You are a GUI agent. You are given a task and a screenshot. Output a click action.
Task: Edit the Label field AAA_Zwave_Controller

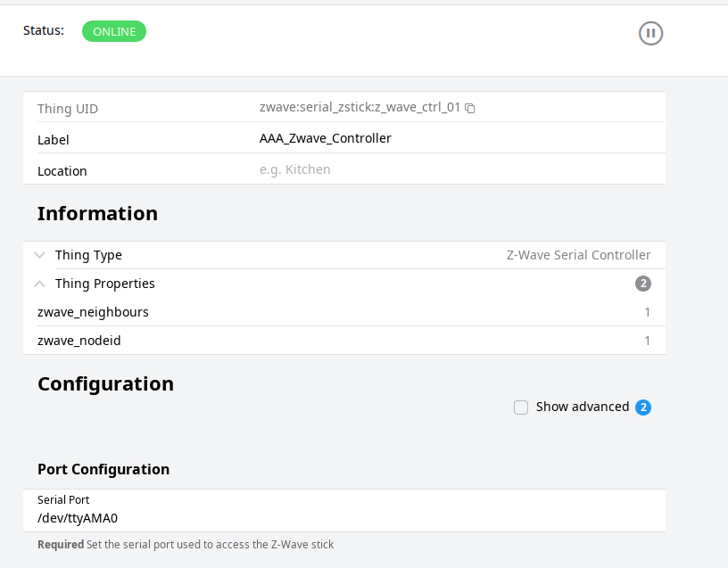[x=325, y=138]
